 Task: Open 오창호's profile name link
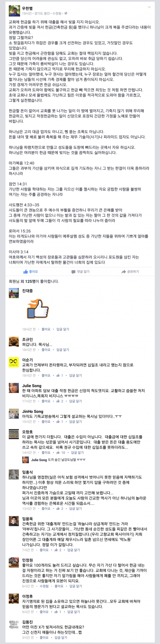[x=27, y=432]
